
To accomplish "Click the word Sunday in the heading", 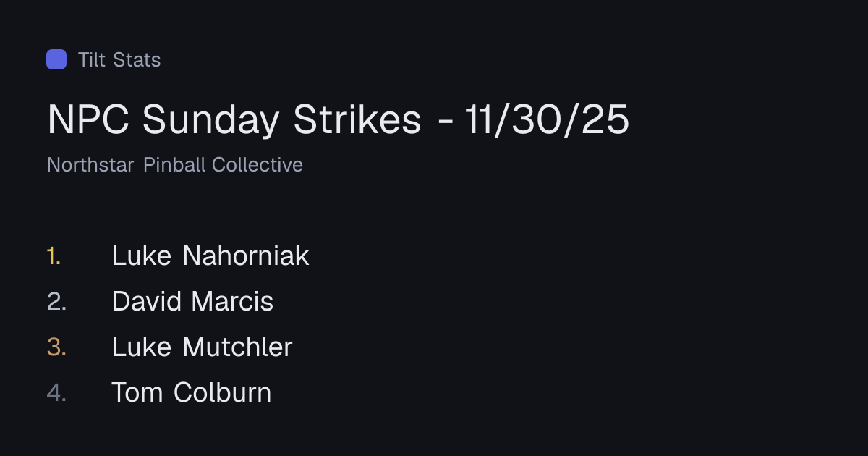I will 210,119.
